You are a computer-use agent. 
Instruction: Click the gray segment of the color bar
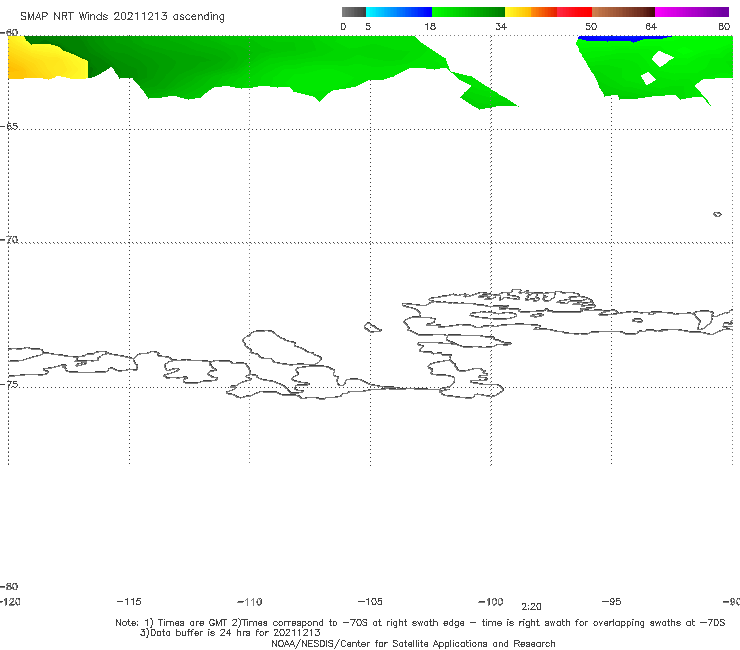[x=353, y=12]
